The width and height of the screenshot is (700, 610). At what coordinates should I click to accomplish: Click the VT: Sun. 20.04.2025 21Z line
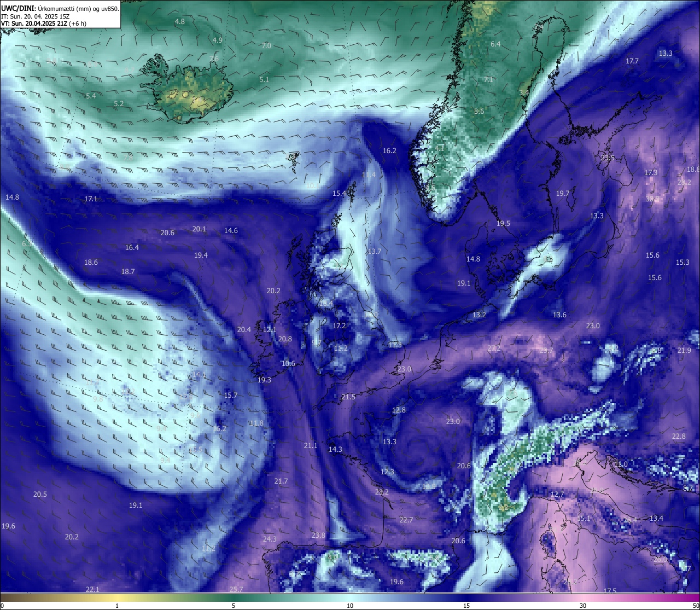click(43, 24)
